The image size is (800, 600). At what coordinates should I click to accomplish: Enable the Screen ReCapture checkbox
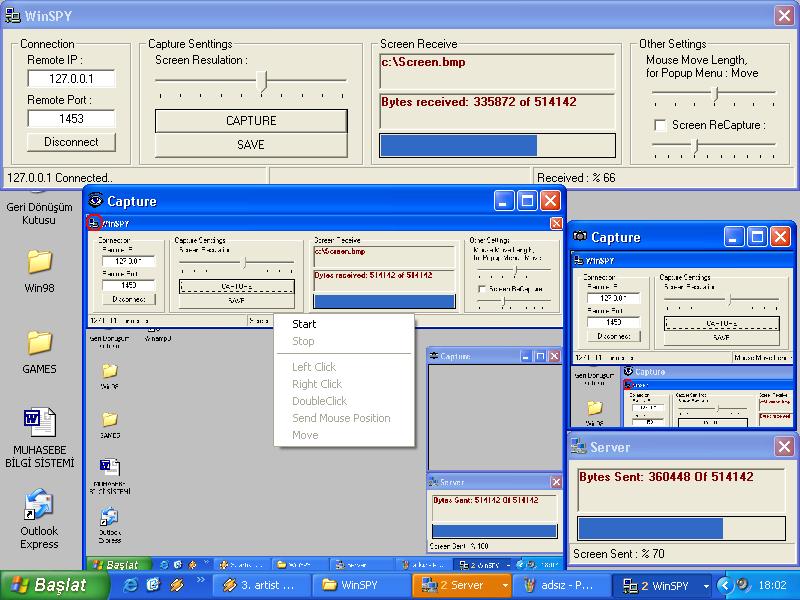(x=660, y=125)
